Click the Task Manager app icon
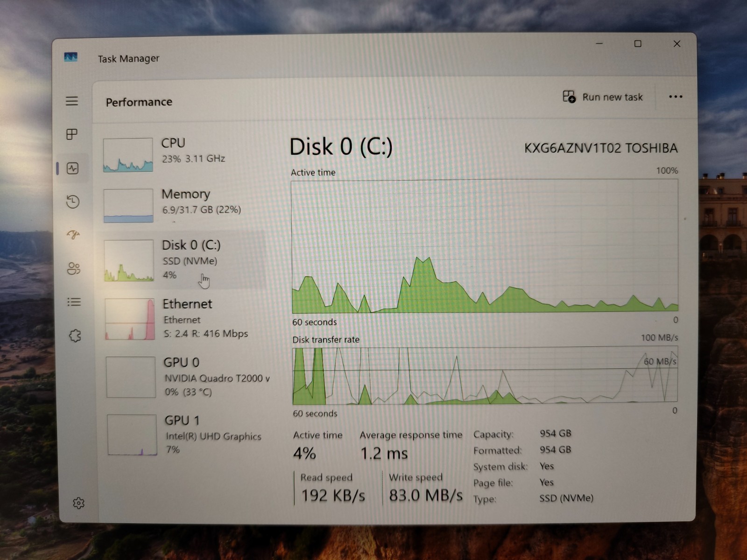 (71, 57)
